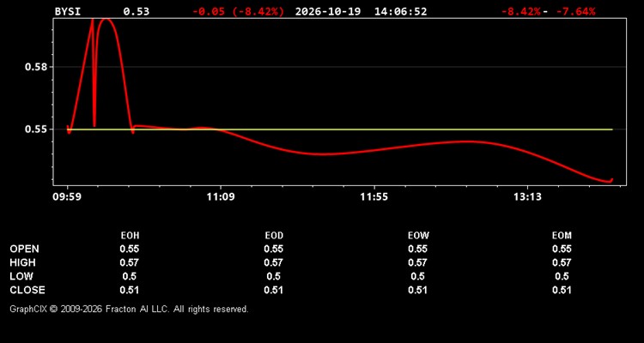Click the EOM HIGH value 0.57
Image resolution: width=644 pixels, height=343 pixels.
pos(562,262)
